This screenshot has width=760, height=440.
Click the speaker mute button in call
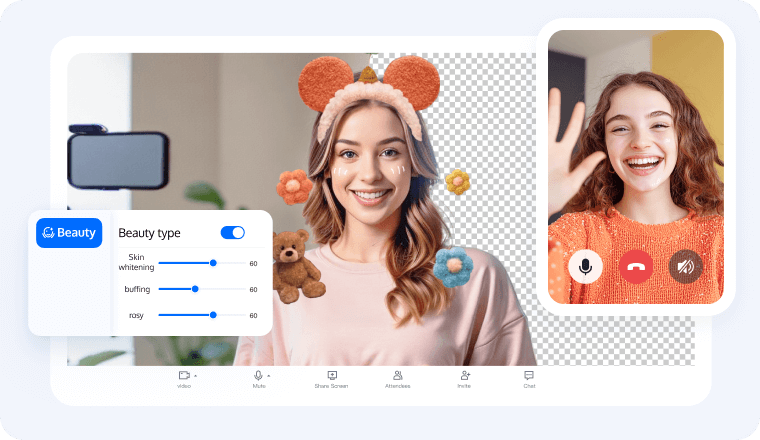pos(686,267)
